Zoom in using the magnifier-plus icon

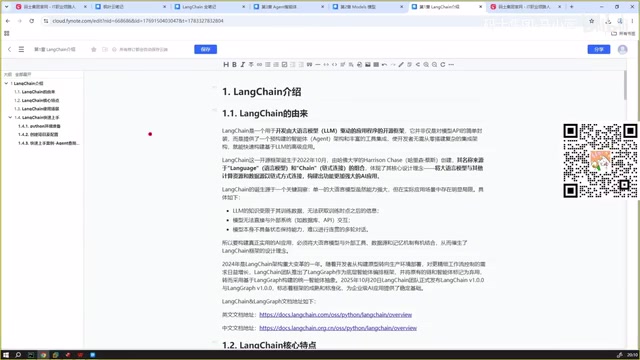426,64
